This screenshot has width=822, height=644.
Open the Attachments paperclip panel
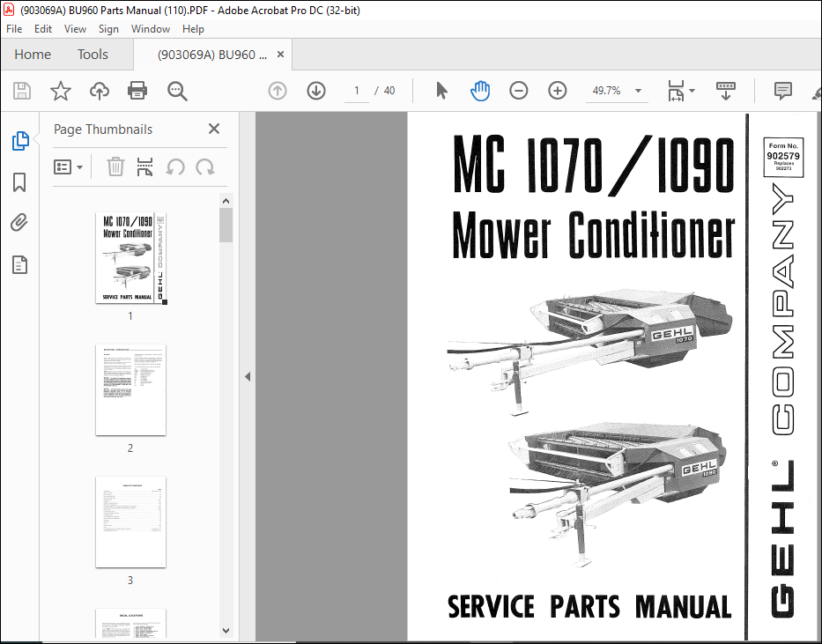(x=19, y=223)
